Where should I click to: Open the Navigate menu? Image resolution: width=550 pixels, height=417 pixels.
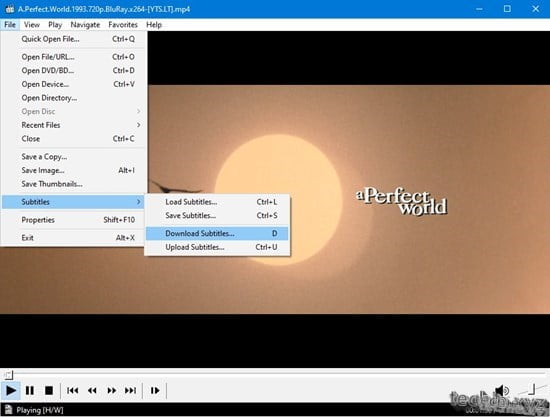(85, 25)
